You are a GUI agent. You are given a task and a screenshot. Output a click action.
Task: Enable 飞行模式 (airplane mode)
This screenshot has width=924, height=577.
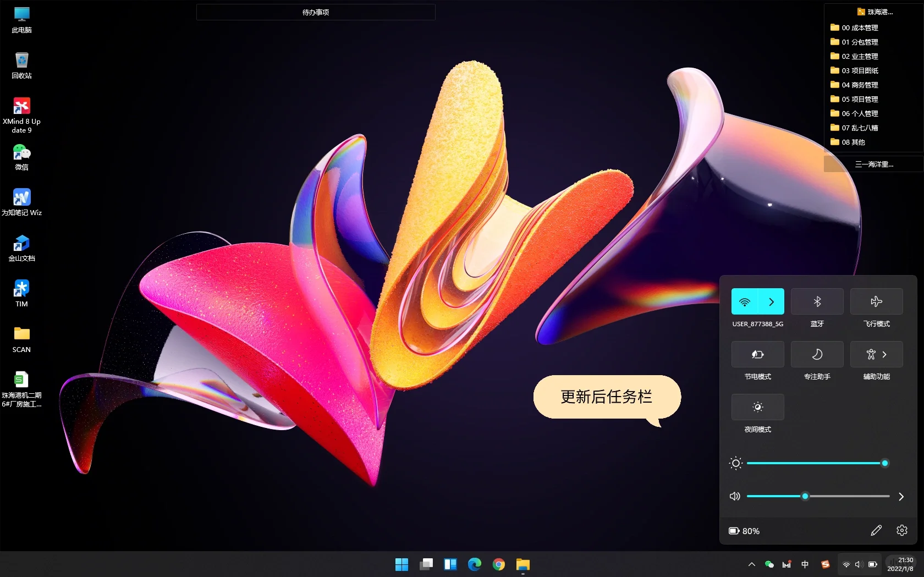click(x=876, y=301)
